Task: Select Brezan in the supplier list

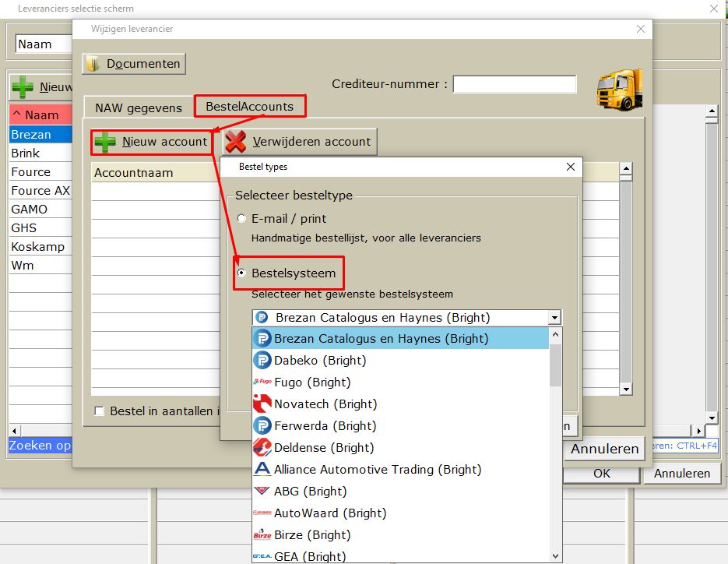Action: point(40,134)
